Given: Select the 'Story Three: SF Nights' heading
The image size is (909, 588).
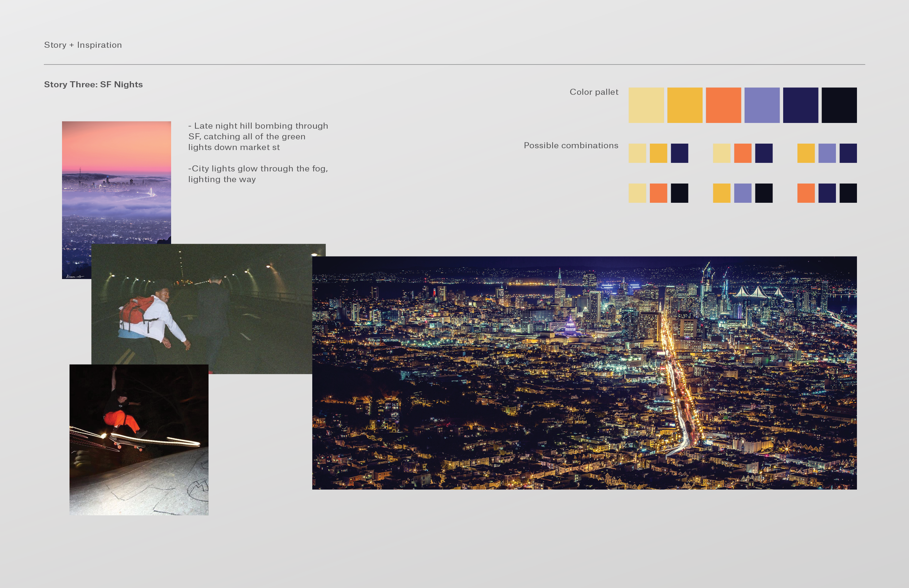Looking at the screenshot, I should [93, 84].
